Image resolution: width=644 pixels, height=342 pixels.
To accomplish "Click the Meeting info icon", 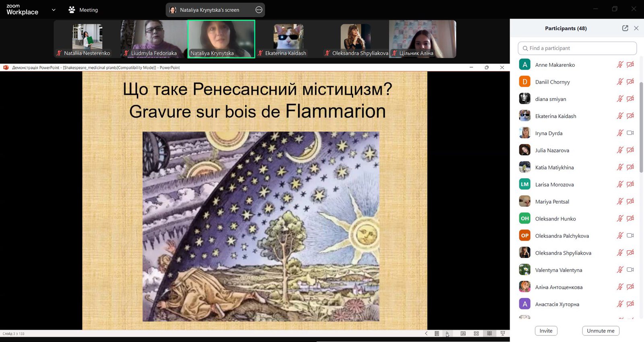I will tap(72, 10).
